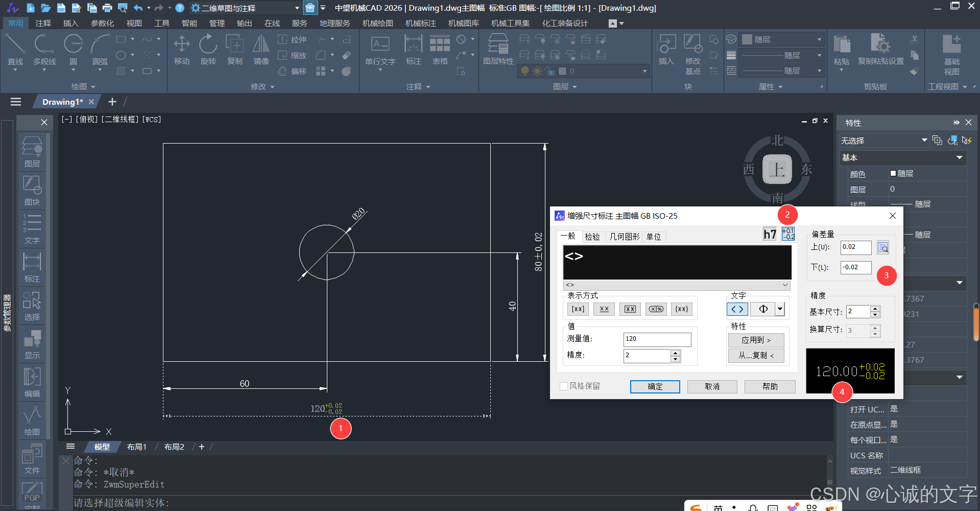Toggle the x|% representation button
The image size is (980, 511).
pyautogui.click(x=656, y=309)
